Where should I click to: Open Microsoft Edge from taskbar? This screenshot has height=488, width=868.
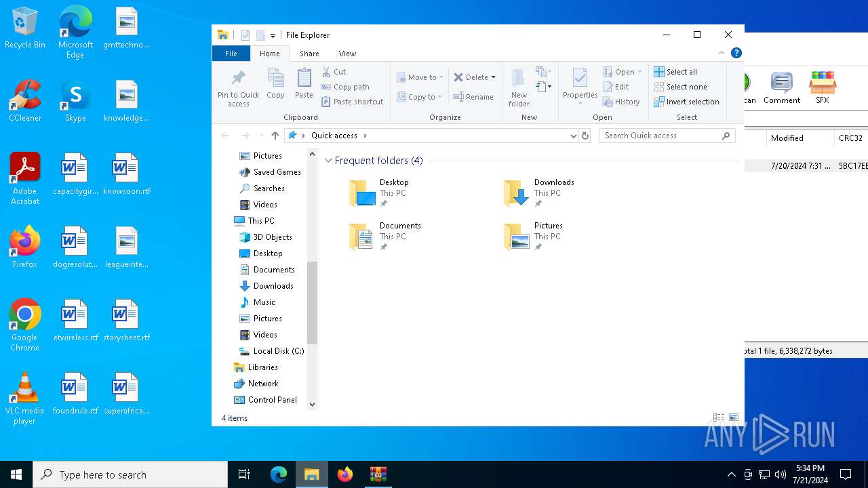[279, 474]
